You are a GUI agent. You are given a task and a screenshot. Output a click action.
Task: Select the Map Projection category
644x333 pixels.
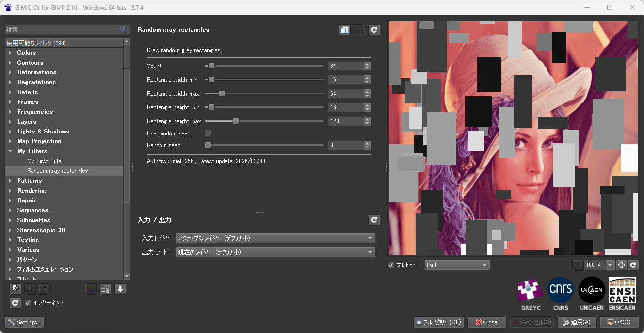coord(39,141)
